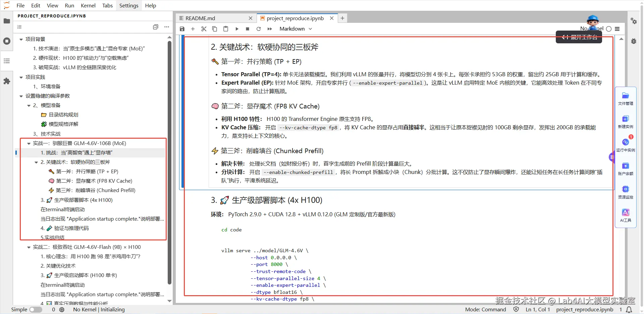Open the notebook toolbar hamburger menu

(617, 29)
